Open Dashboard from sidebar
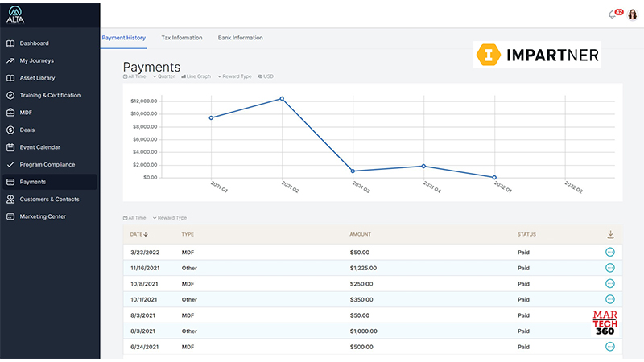This screenshot has height=362, width=644. 34,43
